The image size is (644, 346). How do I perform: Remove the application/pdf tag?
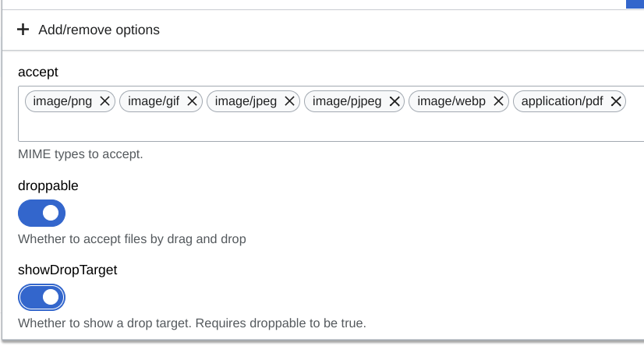tap(616, 101)
